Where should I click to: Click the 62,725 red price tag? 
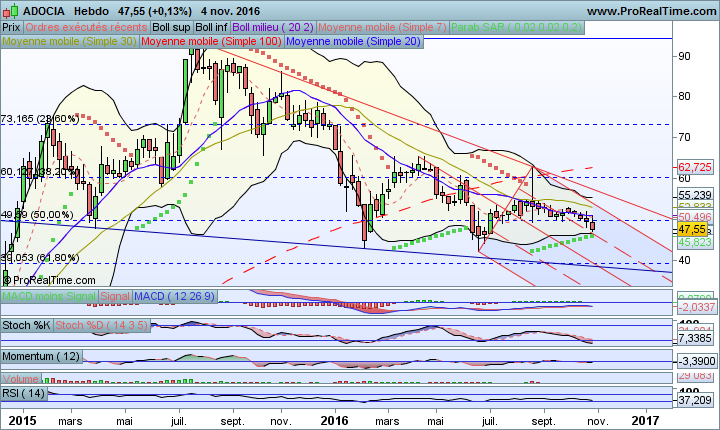tap(695, 167)
